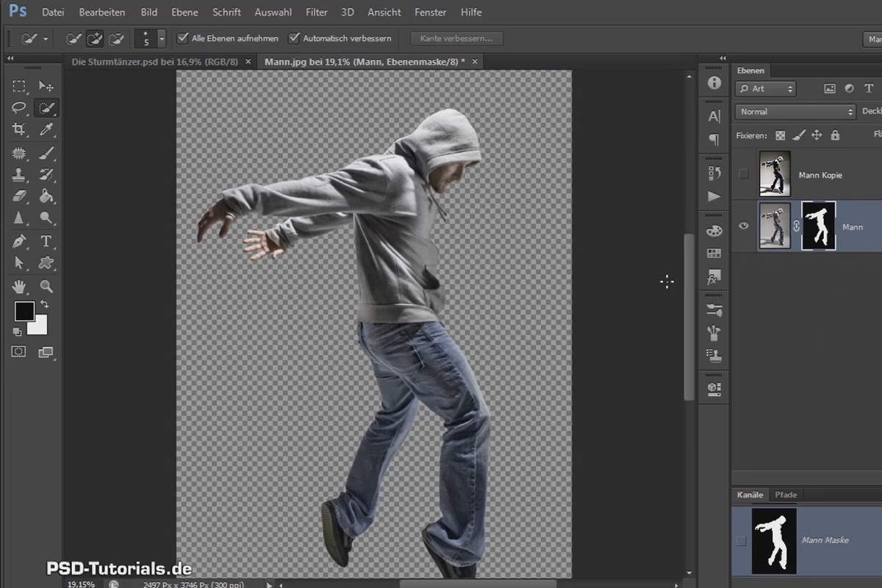Select the Custom Shape tool
This screenshot has height=588, width=882.
(46, 262)
